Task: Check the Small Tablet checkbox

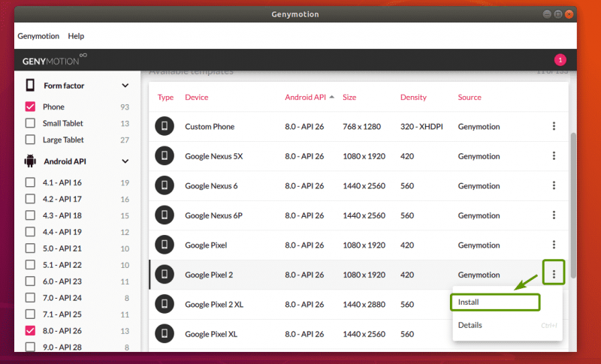Action: click(30, 123)
